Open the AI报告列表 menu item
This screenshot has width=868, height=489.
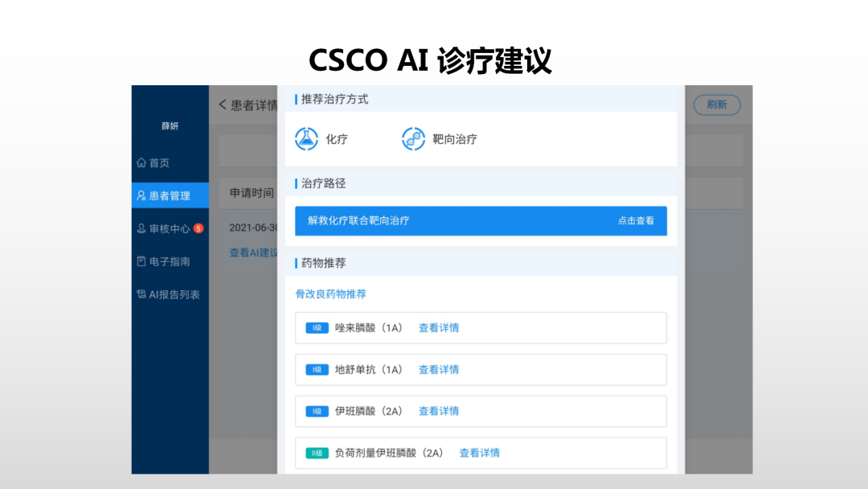click(x=174, y=294)
